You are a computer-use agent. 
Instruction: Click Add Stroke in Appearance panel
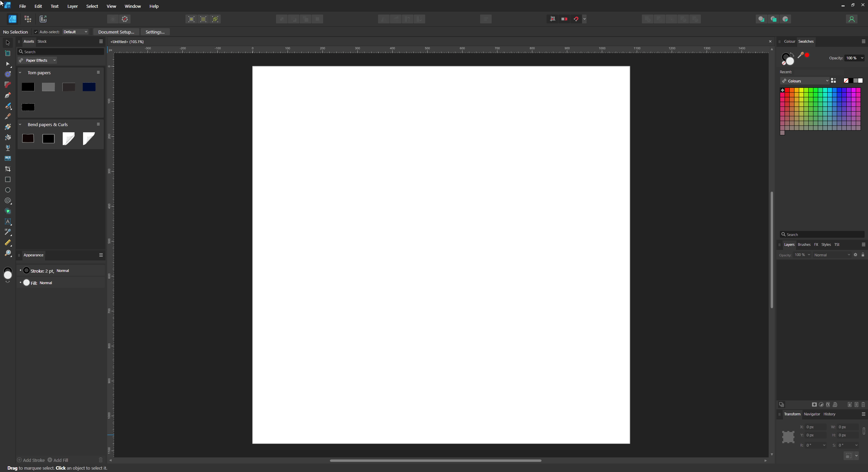(31, 460)
